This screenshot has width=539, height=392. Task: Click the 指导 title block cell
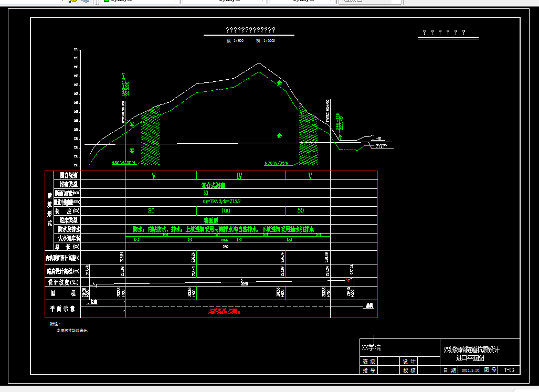point(369,370)
